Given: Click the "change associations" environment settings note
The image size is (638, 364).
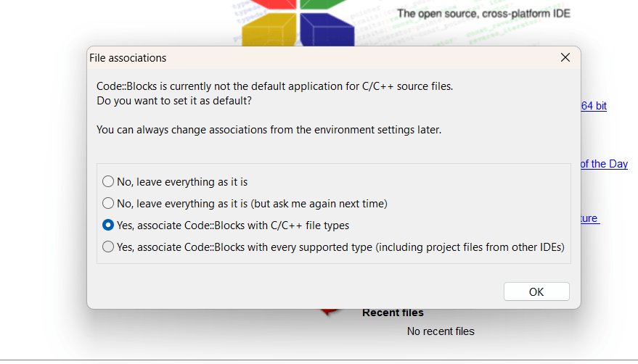Looking at the screenshot, I should [x=269, y=130].
